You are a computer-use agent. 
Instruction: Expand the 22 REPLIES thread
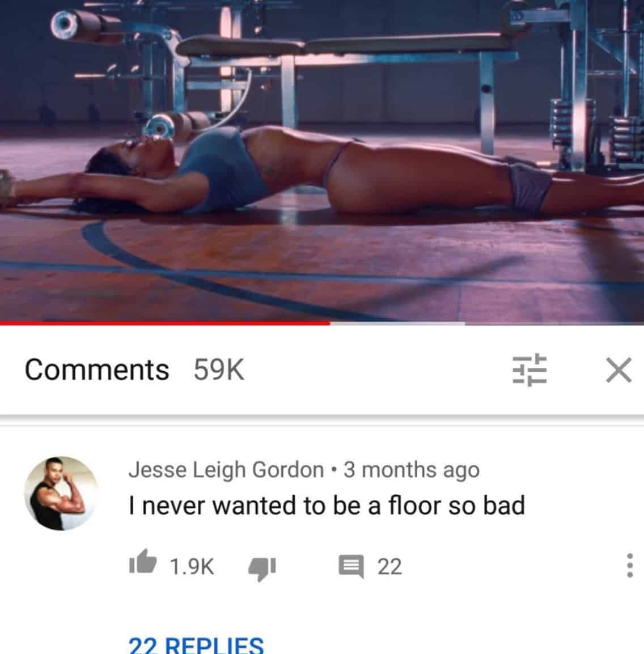[x=196, y=644]
